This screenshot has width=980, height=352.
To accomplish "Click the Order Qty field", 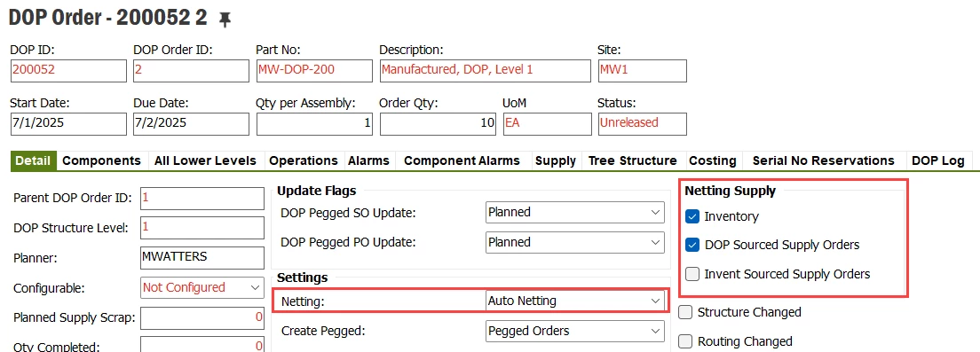I will coord(437,123).
